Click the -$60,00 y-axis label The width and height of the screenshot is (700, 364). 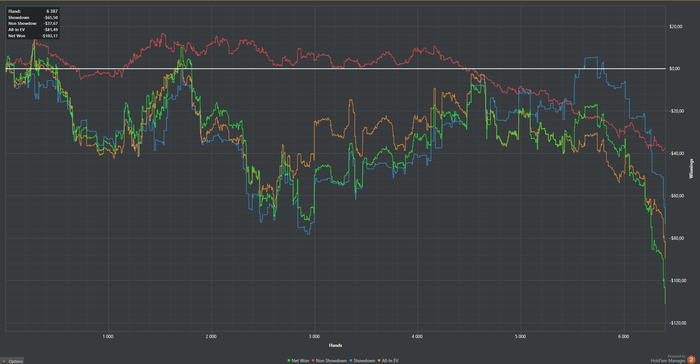pos(676,196)
